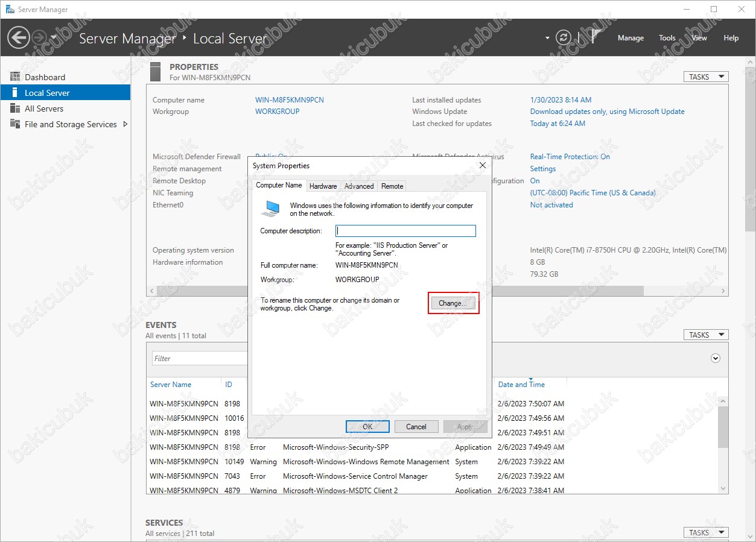Image resolution: width=756 pixels, height=542 pixels.
Task: Select the Computer Name tab
Action: tap(279, 186)
